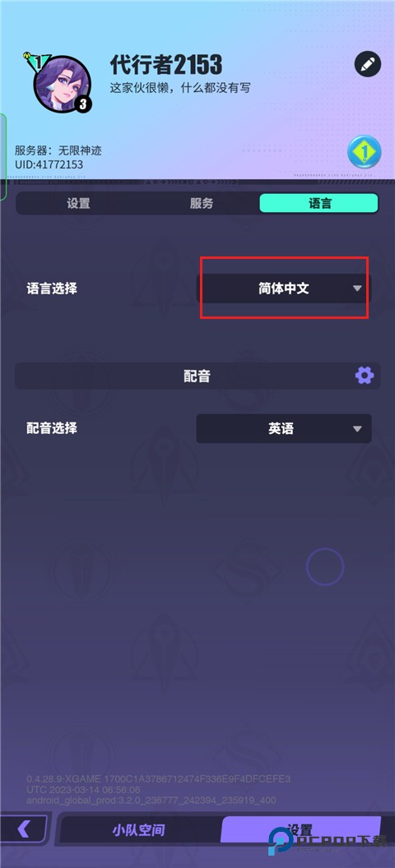Click the arrow beside 简体中文
395x868 pixels.
point(357,289)
